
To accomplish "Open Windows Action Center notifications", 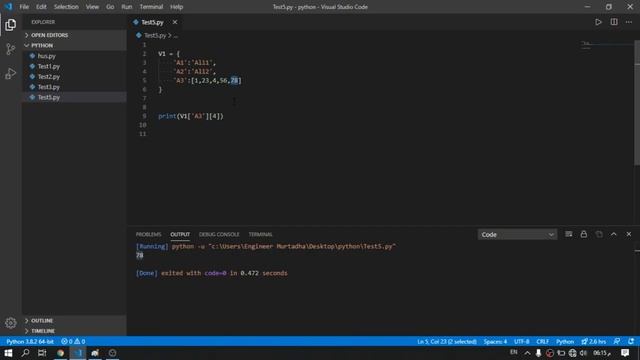I will coord(625,353).
